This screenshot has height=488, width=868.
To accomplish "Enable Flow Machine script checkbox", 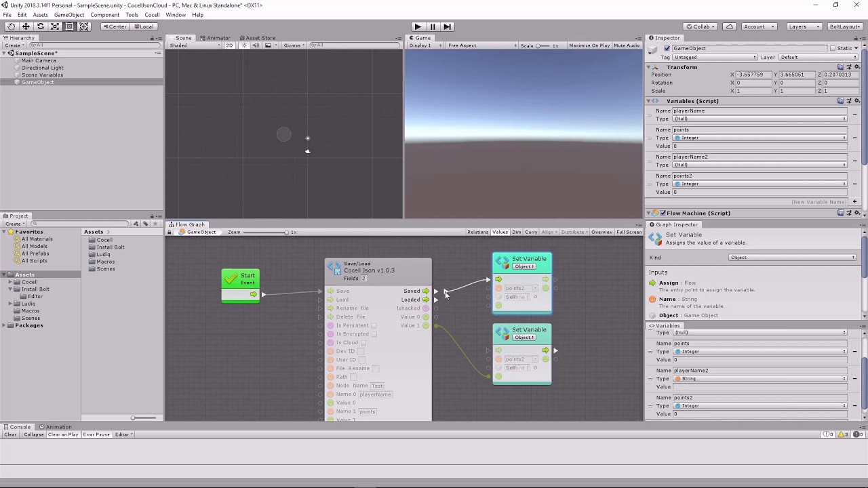I will click(x=663, y=213).
